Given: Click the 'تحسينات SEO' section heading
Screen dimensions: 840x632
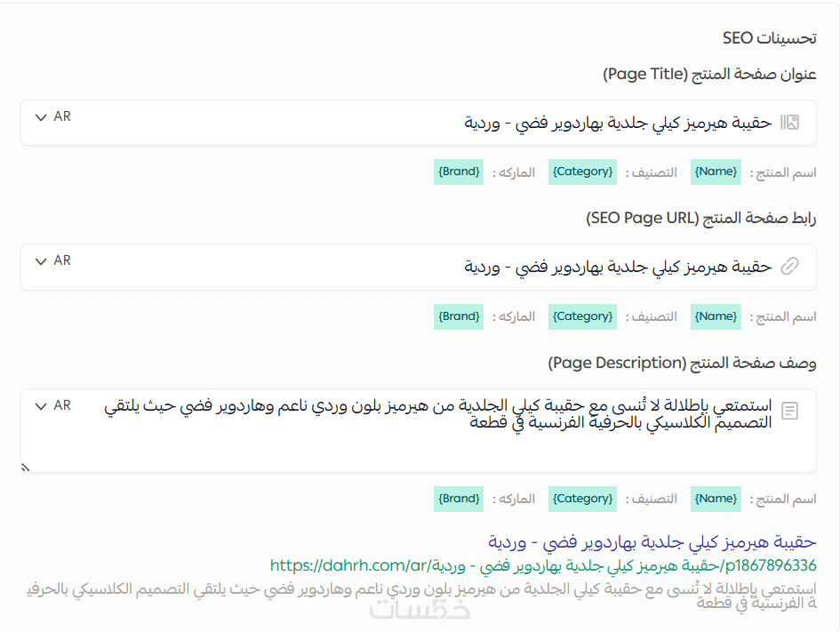Looking at the screenshot, I should point(769,38).
